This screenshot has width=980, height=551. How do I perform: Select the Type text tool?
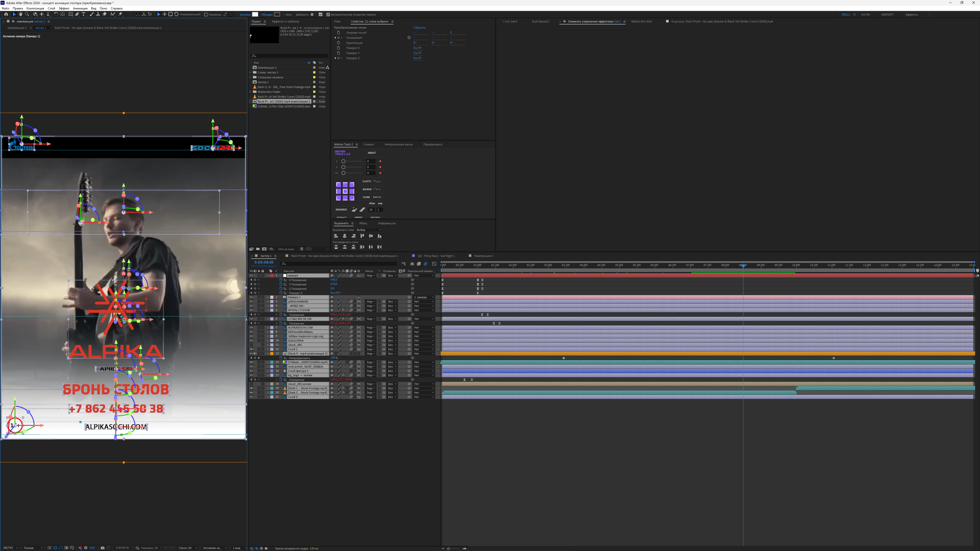(x=84, y=14)
